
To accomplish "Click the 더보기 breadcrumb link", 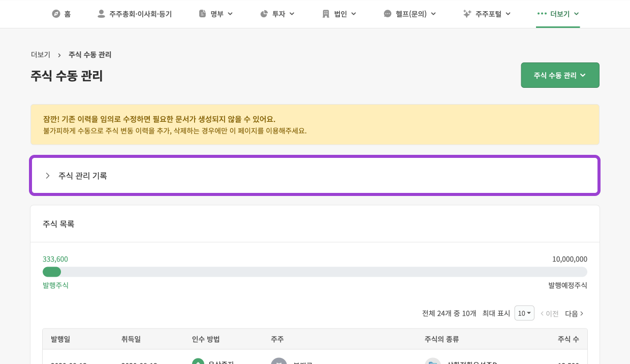I will point(41,54).
